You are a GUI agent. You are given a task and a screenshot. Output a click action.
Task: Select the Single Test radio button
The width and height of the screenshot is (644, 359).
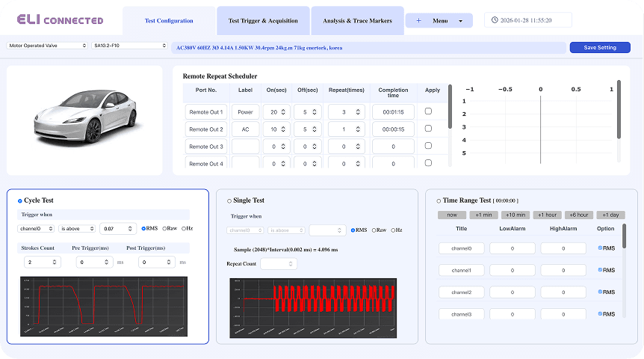click(229, 200)
